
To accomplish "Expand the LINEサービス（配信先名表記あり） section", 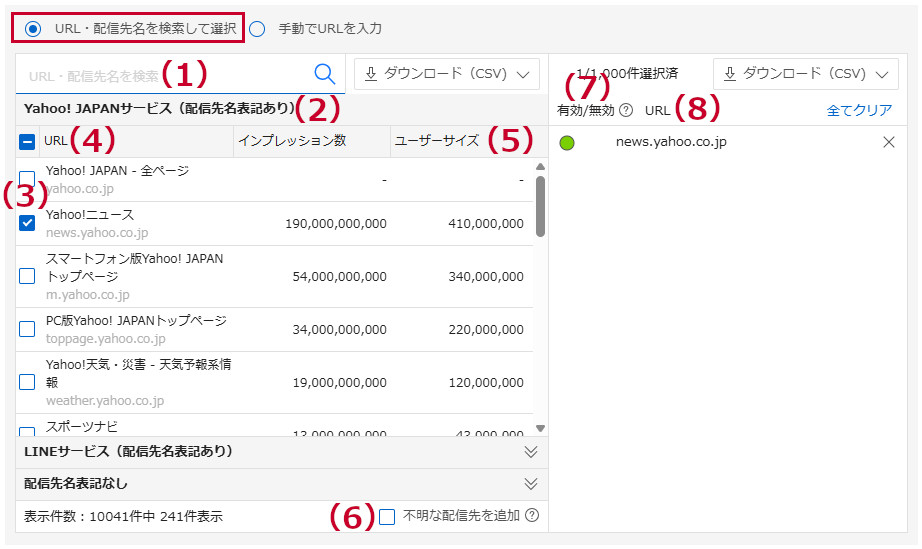I will tap(282, 451).
